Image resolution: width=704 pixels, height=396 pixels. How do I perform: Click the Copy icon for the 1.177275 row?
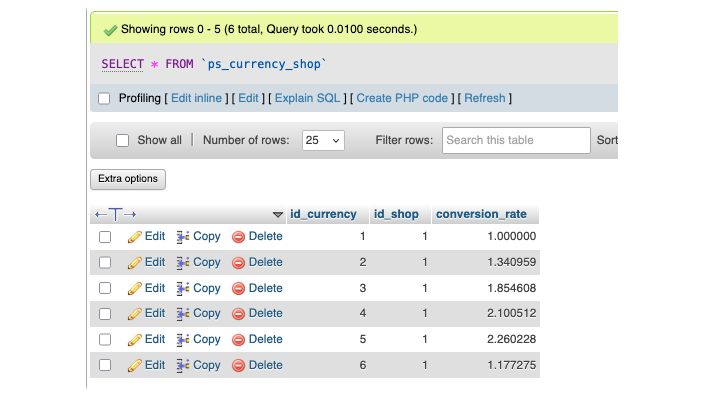tap(183, 365)
